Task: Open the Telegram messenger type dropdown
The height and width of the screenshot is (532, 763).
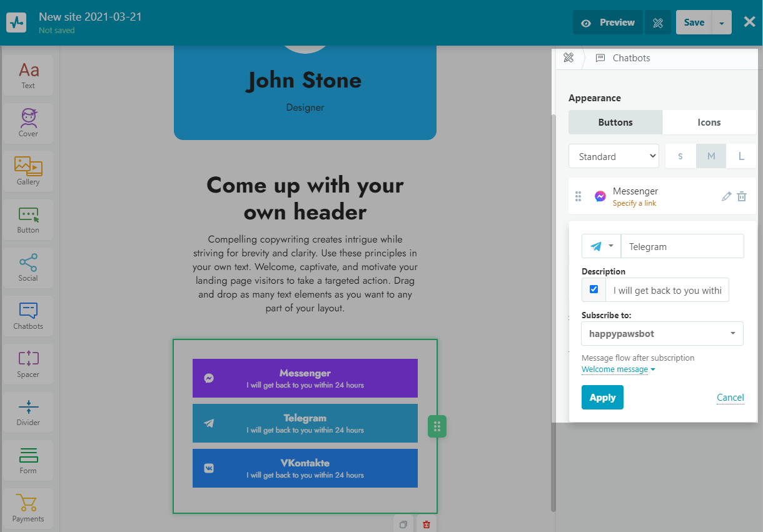Action: click(601, 246)
